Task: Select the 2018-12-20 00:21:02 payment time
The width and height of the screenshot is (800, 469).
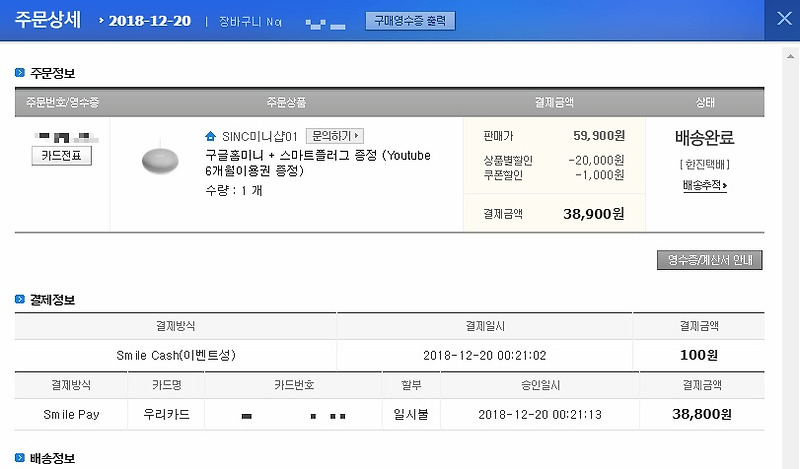Action: [485, 356]
